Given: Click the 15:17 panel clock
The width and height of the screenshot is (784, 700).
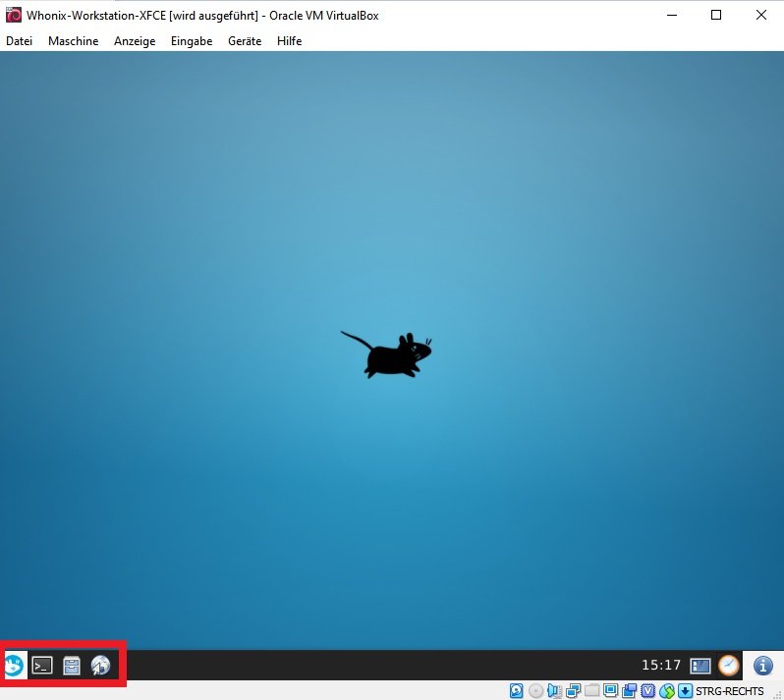Looking at the screenshot, I should coord(661,665).
